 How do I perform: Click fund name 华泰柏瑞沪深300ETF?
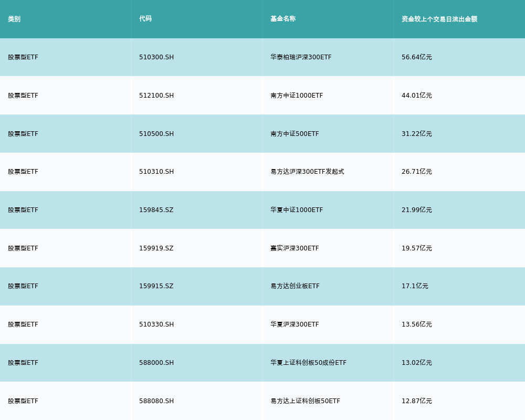(x=301, y=57)
